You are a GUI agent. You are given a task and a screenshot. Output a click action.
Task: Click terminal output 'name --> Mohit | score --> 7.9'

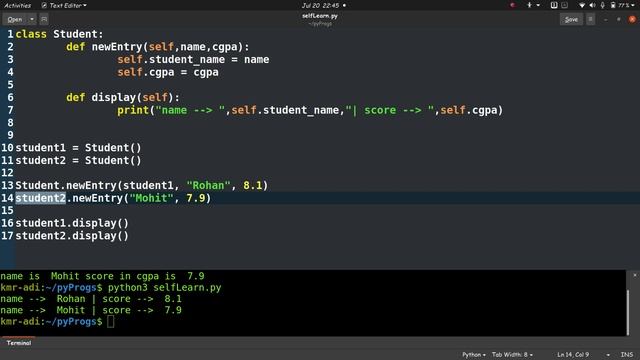click(x=91, y=310)
